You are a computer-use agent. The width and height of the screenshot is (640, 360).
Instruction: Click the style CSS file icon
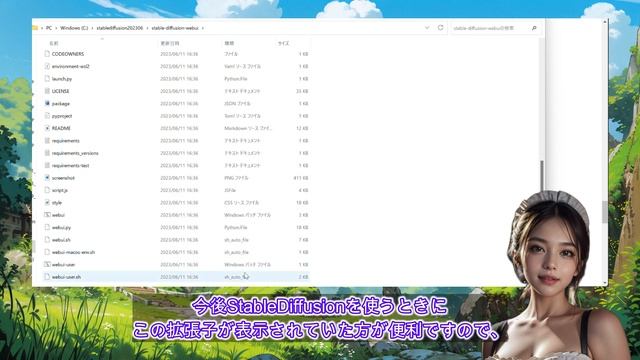pos(47,202)
